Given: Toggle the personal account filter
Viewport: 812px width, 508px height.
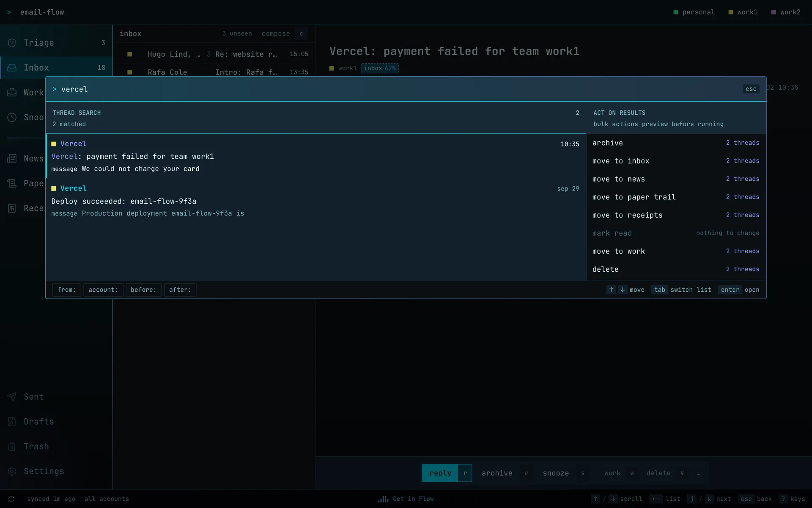Looking at the screenshot, I should coord(694,12).
